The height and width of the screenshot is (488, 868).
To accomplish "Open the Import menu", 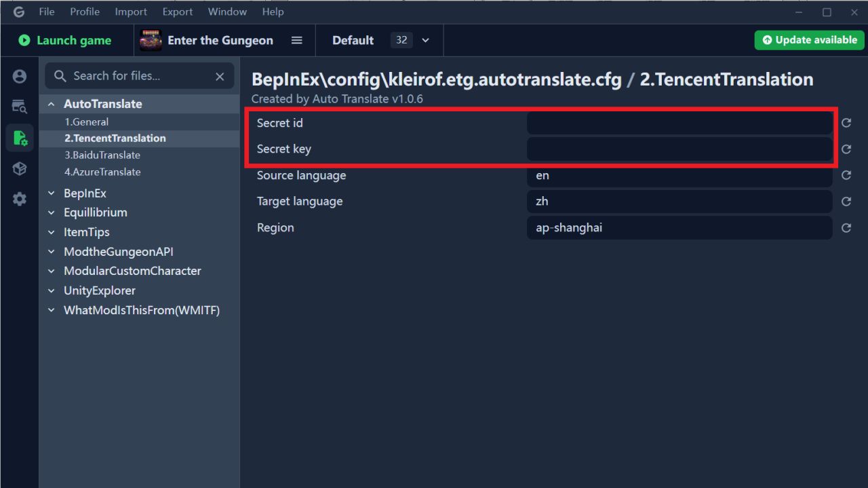I will coord(131,12).
